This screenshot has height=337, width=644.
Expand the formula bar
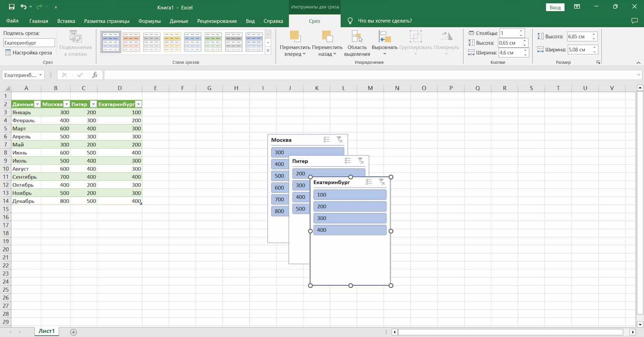tap(639, 75)
